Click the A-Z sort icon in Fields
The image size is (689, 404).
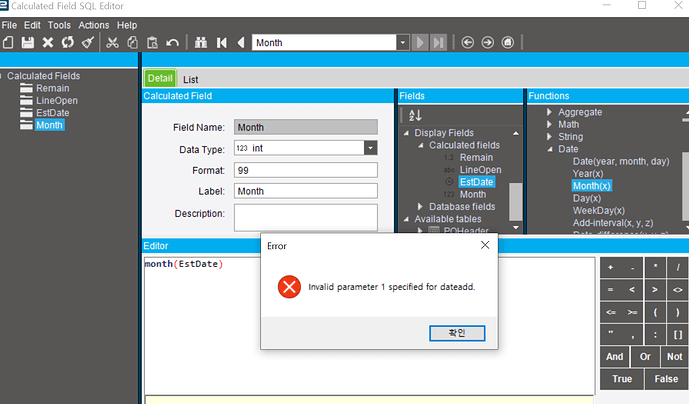415,116
